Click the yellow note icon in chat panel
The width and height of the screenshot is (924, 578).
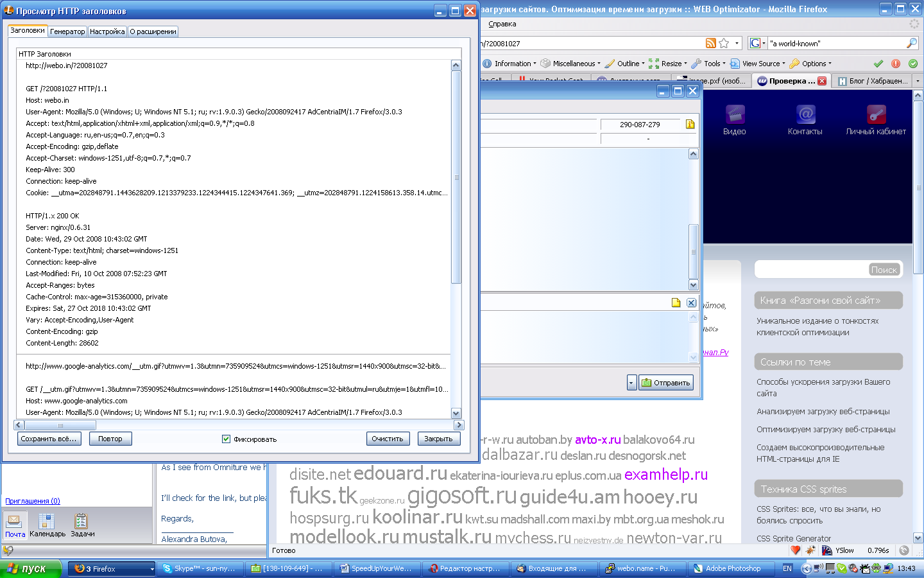click(x=676, y=302)
